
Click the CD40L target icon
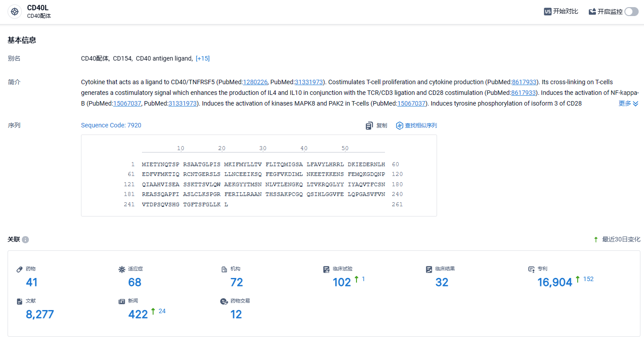coord(15,12)
